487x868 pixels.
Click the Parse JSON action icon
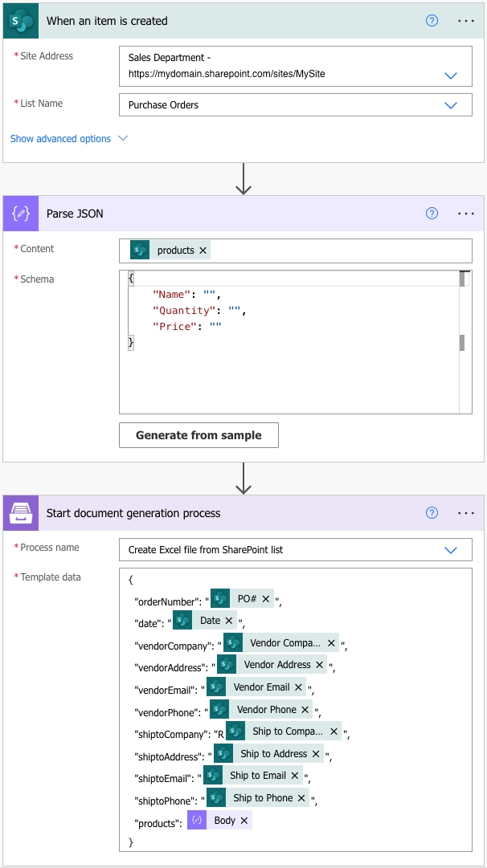[20, 214]
